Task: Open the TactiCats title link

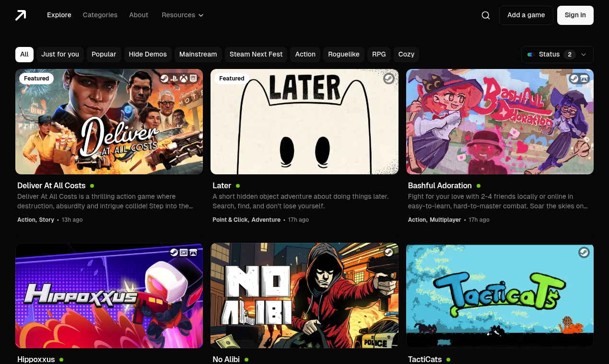Action: pos(425,360)
